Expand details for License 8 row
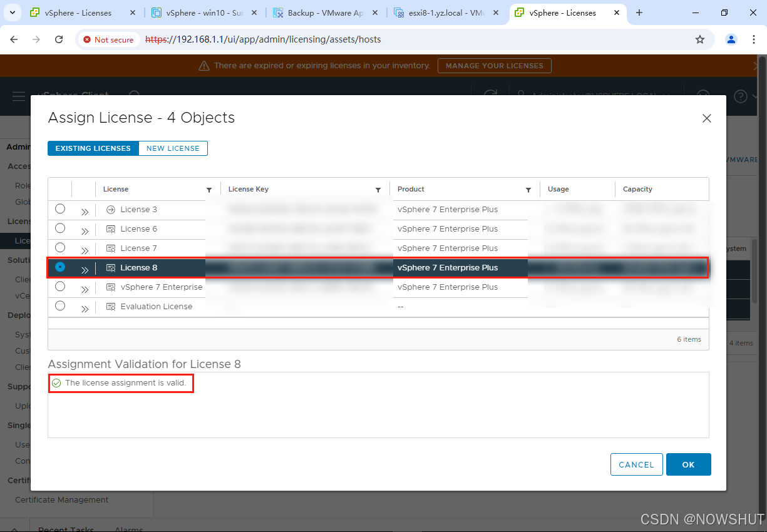This screenshot has height=532, width=767. tap(85, 270)
